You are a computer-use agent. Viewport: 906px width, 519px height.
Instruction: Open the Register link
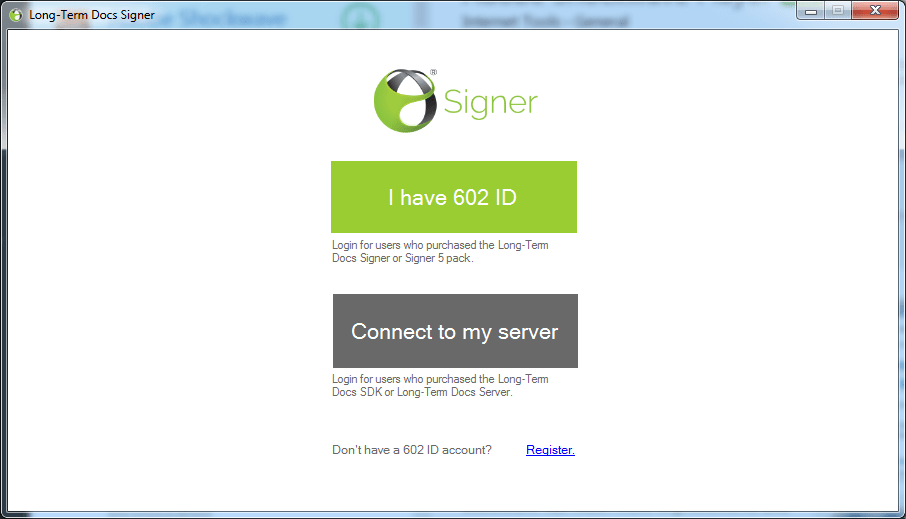coord(550,450)
